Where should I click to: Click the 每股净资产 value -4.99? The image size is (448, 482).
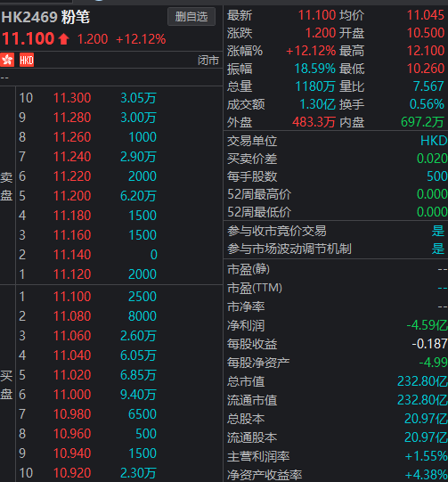click(x=433, y=363)
